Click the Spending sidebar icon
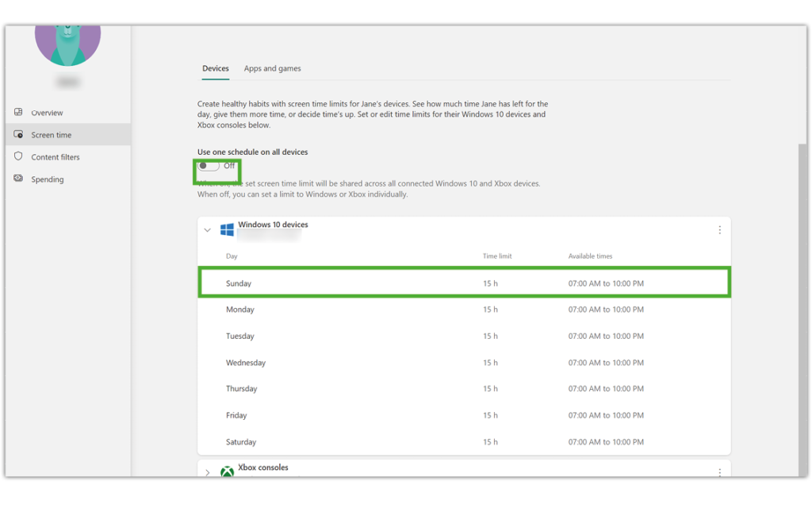This screenshot has width=812, height=508. pyautogui.click(x=18, y=179)
